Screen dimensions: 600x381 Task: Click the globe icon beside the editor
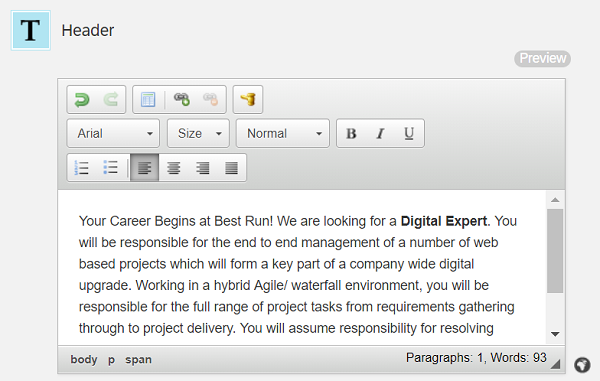(x=582, y=365)
